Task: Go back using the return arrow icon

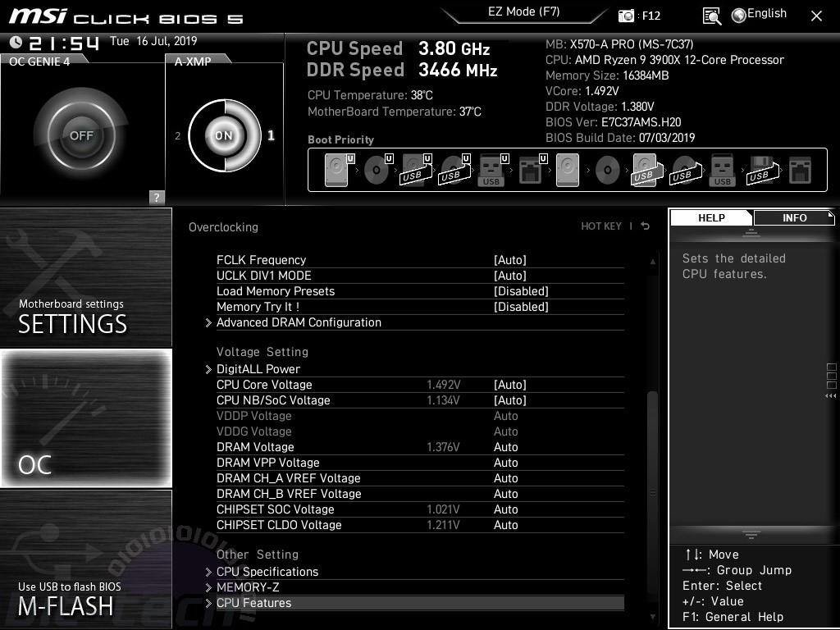Action: 645,226
